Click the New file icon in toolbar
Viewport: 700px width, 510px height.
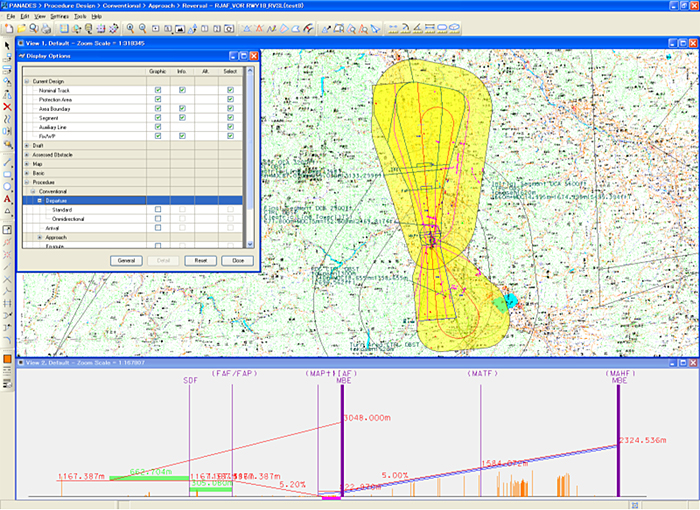[7, 30]
